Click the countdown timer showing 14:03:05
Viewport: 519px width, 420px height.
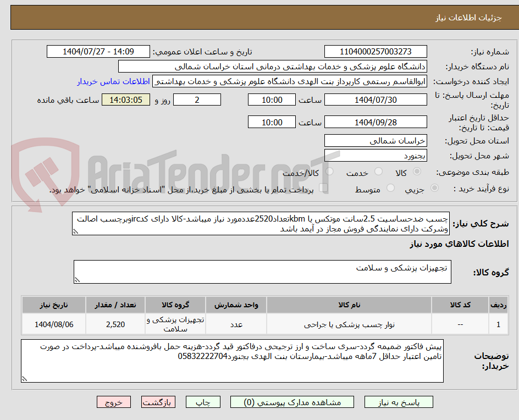click(125, 100)
